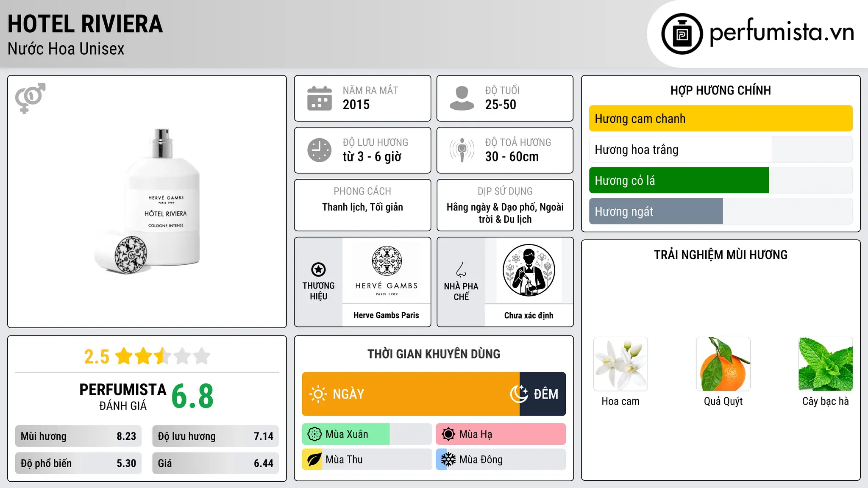
Task: Open the Hôtel Riviera bottle product image
Action: click(x=147, y=202)
